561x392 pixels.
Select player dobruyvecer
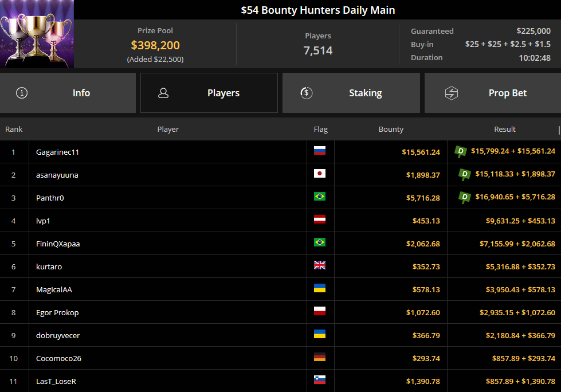58,335
